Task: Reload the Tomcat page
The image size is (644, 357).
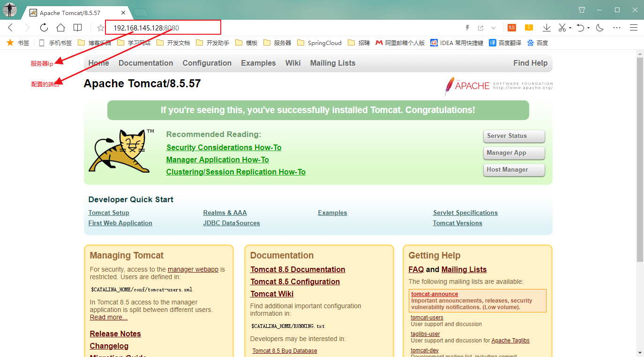Action: coord(44,28)
